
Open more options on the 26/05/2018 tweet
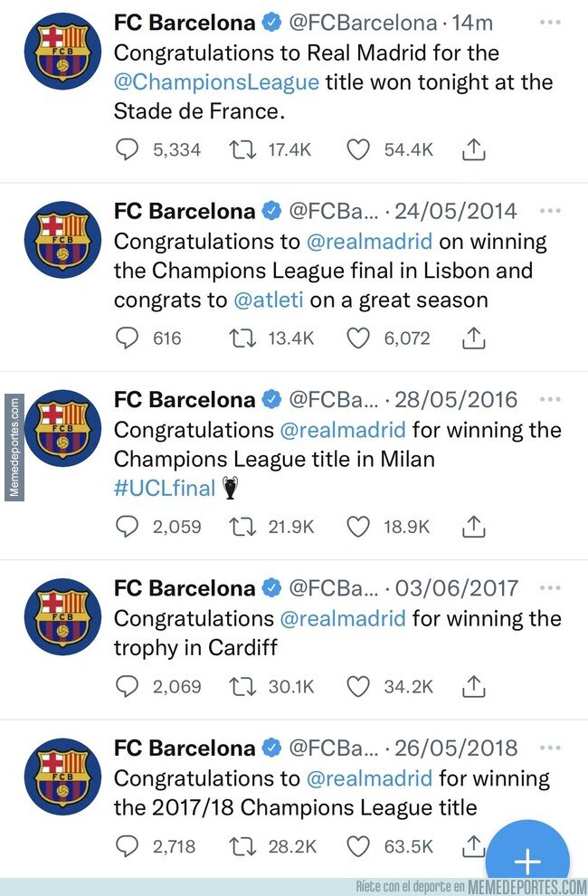click(x=550, y=748)
